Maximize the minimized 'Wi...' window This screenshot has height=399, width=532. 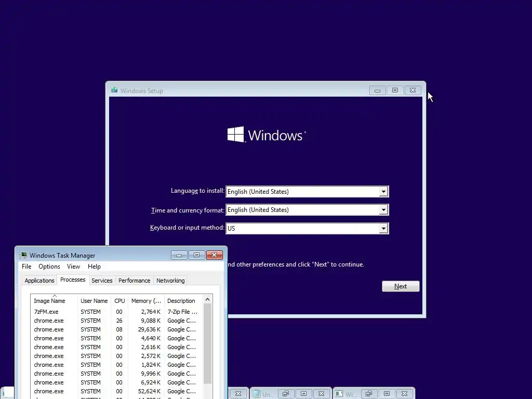[x=387, y=394]
